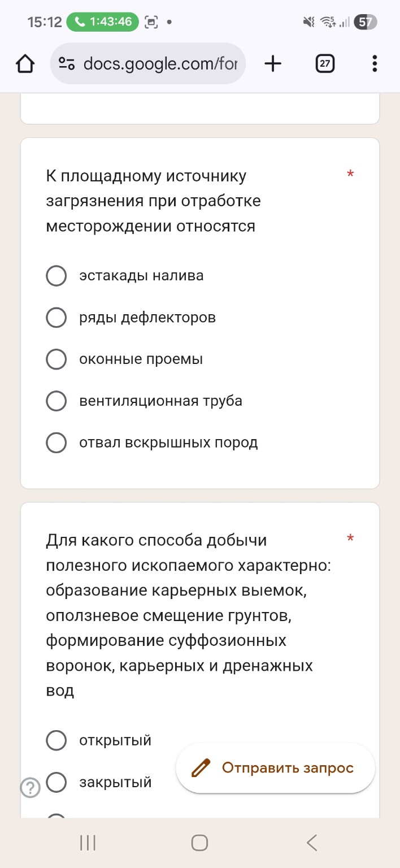Choose the "оконные проемы" option

tap(56, 359)
